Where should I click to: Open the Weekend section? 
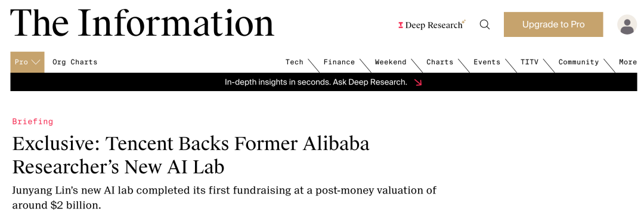coord(390,62)
